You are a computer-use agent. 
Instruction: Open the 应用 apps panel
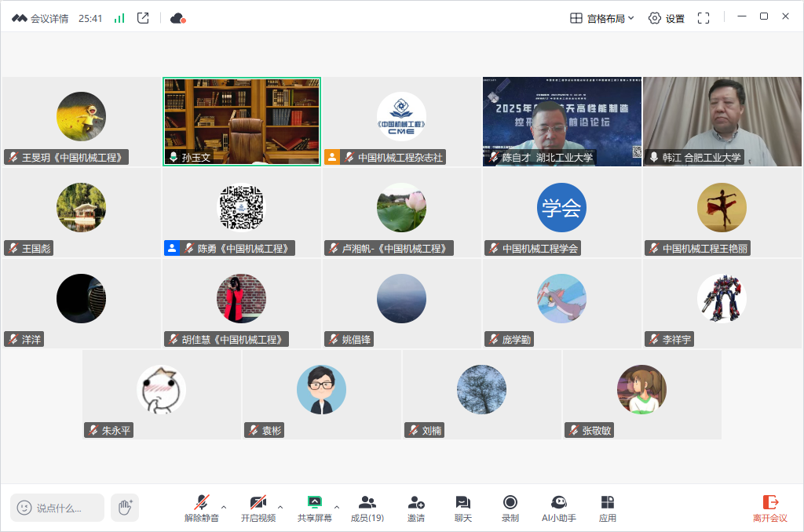click(607, 508)
